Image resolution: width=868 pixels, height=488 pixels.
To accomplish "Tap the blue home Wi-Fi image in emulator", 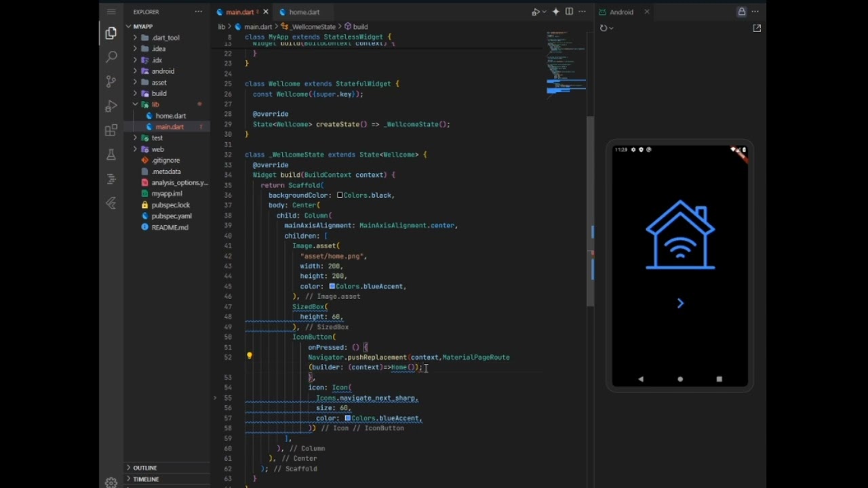I will click(680, 235).
